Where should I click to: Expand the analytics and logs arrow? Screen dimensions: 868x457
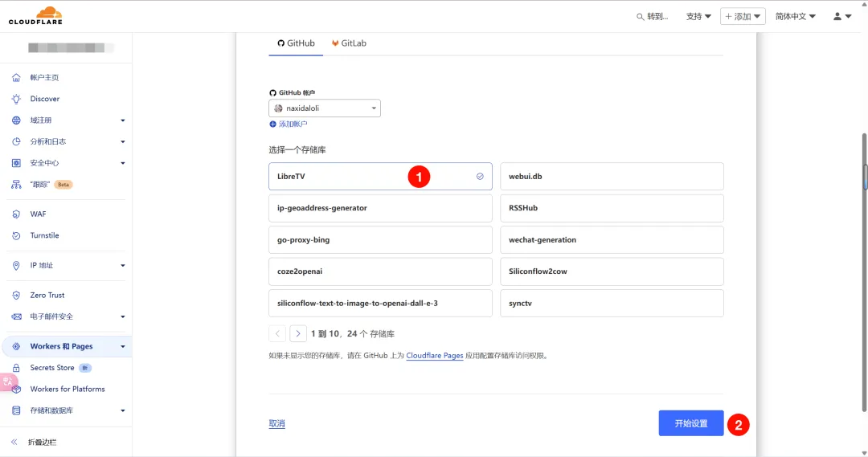123,141
